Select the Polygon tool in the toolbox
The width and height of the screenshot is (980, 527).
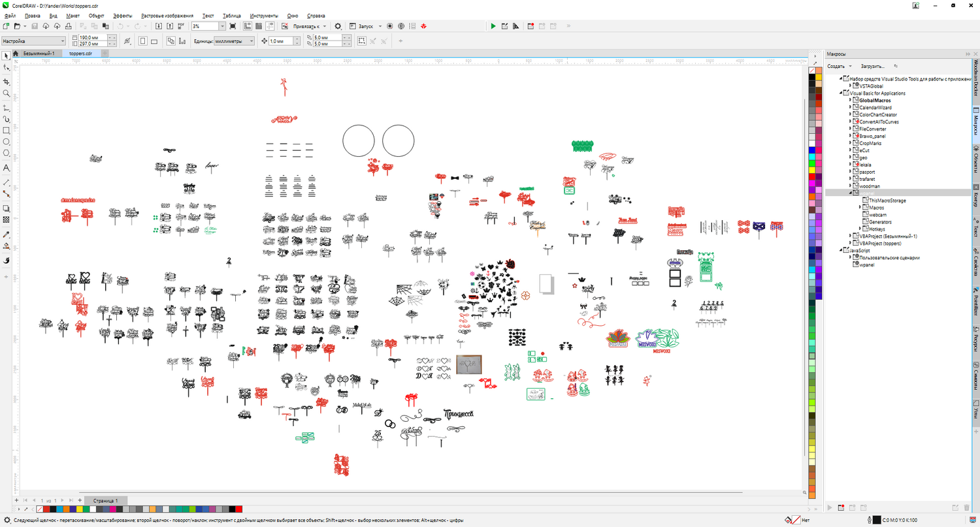[7, 153]
